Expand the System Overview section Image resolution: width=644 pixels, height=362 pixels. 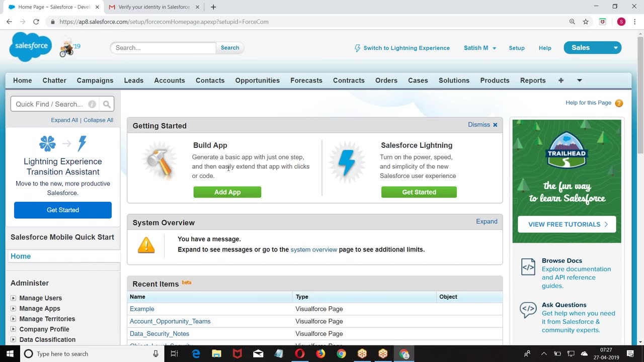(x=487, y=221)
